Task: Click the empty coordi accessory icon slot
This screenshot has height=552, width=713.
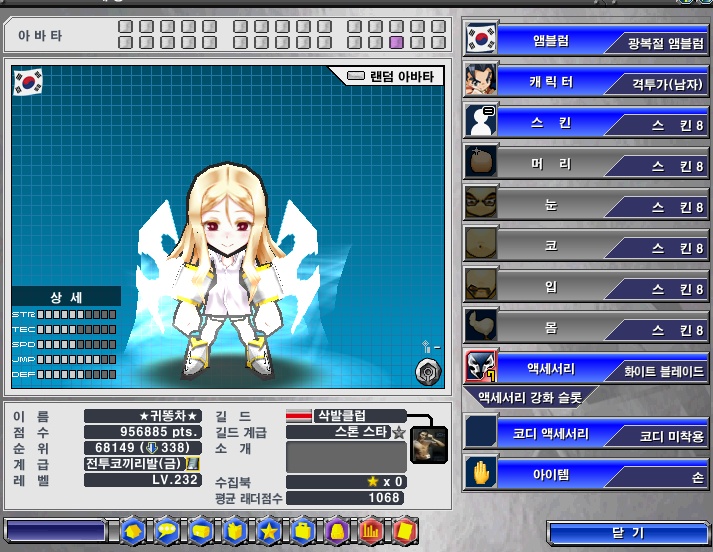Action: click(x=481, y=431)
